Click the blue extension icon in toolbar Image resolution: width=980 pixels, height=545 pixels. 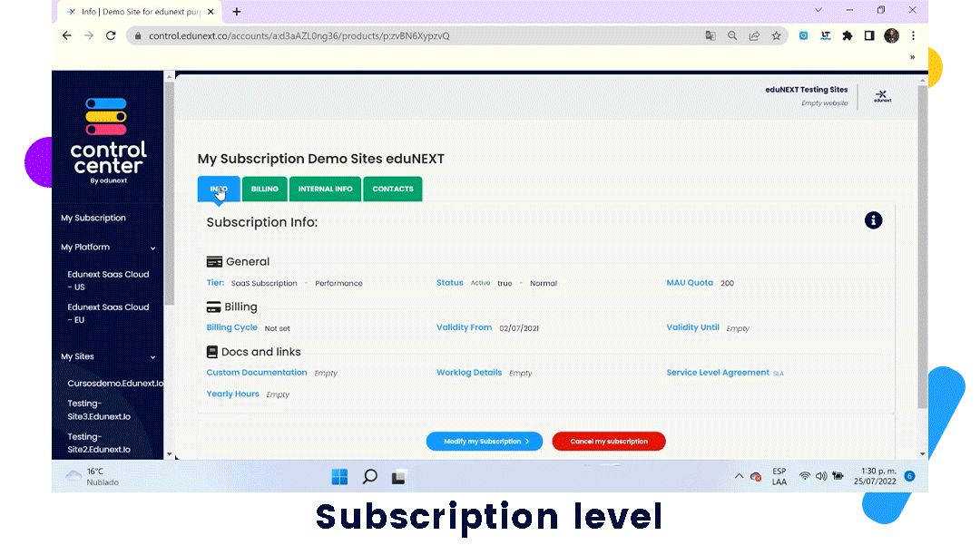(804, 35)
